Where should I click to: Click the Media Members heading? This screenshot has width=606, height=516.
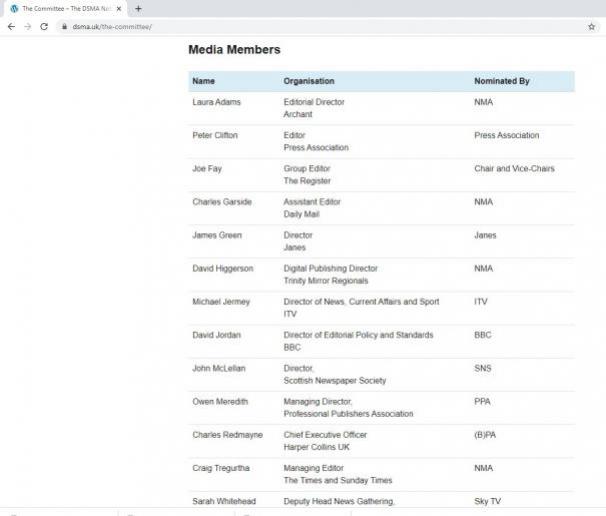pyautogui.click(x=234, y=50)
